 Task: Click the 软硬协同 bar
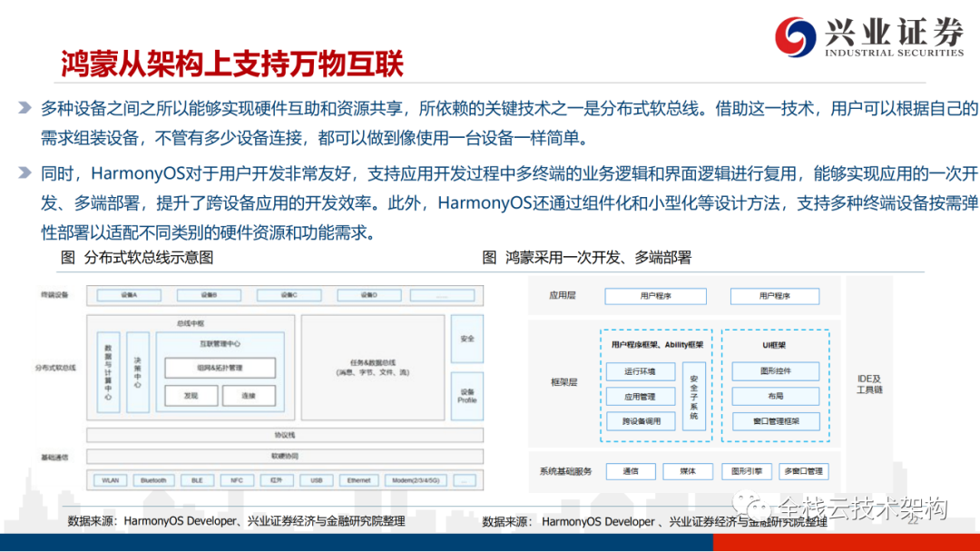(285, 457)
